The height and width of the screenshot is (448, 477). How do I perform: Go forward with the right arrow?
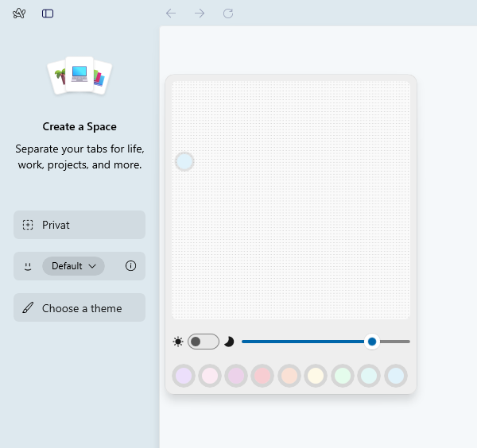[x=200, y=14]
